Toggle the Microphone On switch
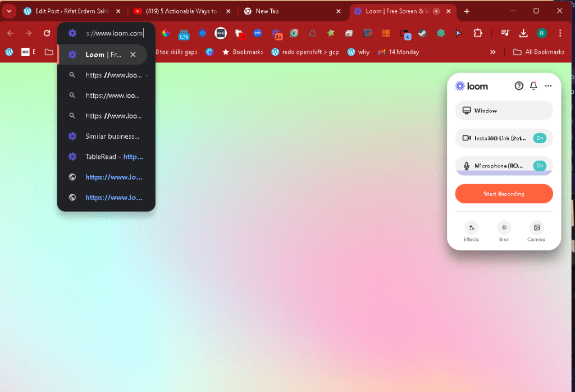 [540, 166]
